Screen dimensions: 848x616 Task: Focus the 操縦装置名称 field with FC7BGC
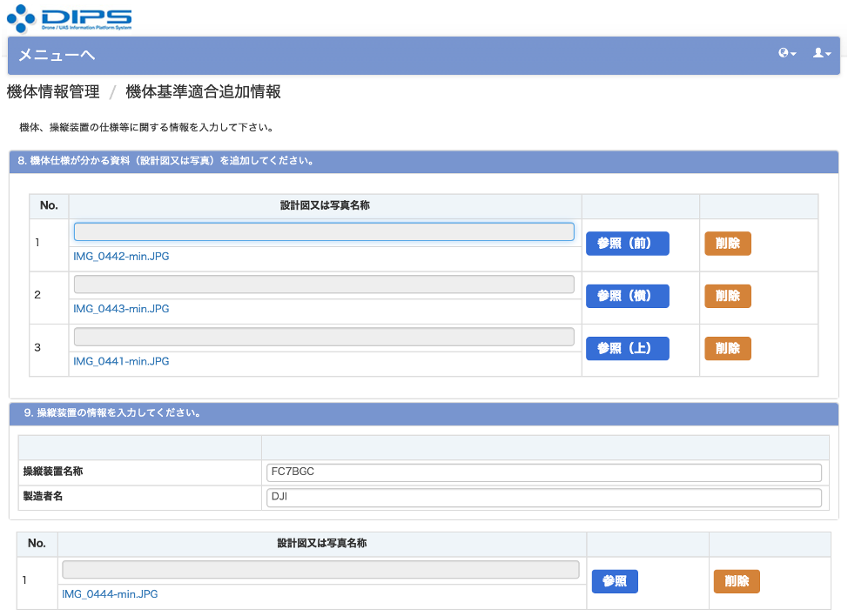543,472
